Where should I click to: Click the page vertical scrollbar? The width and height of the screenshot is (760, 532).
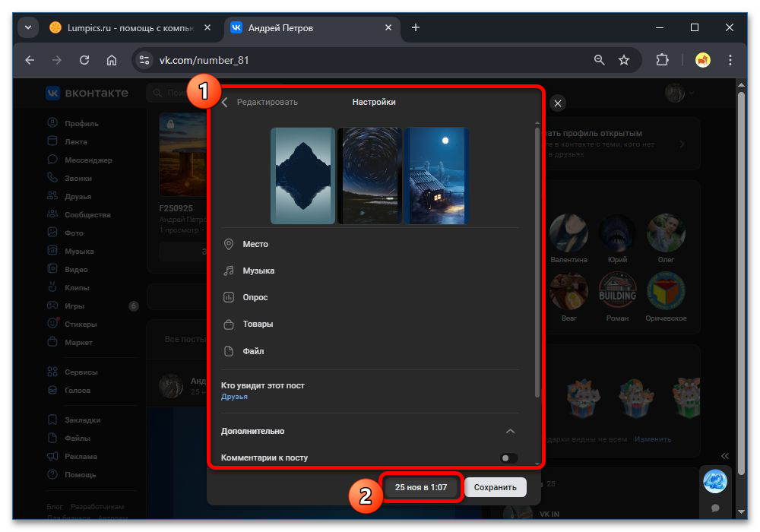pos(740,283)
